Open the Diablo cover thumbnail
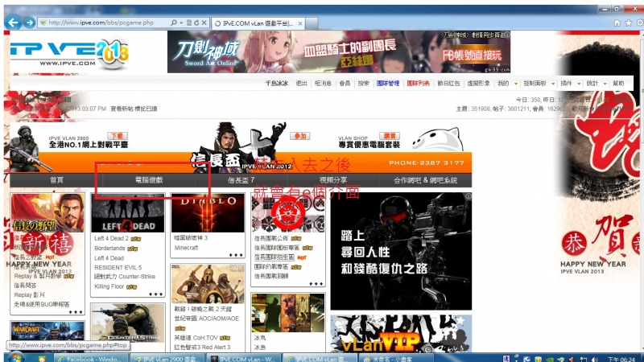 [208, 213]
